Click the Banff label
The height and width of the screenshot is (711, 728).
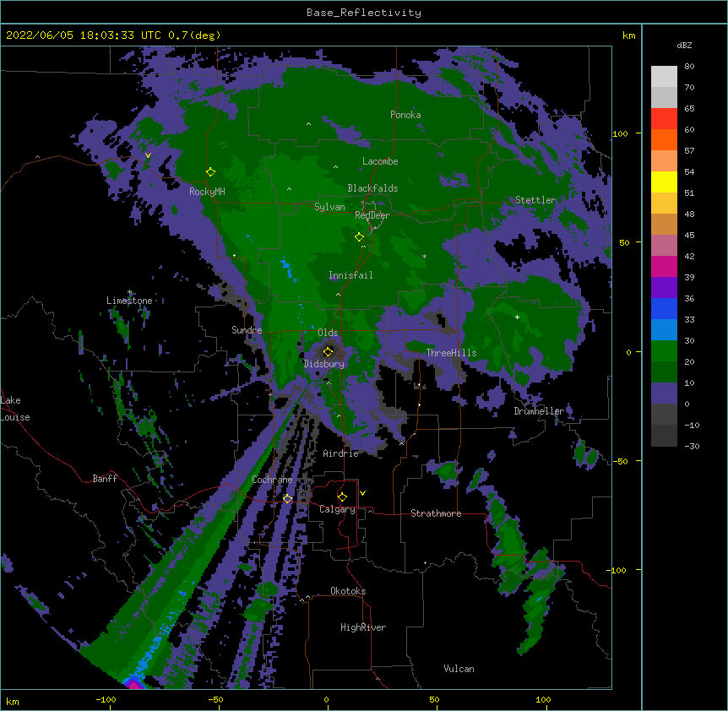coord(105,479)
